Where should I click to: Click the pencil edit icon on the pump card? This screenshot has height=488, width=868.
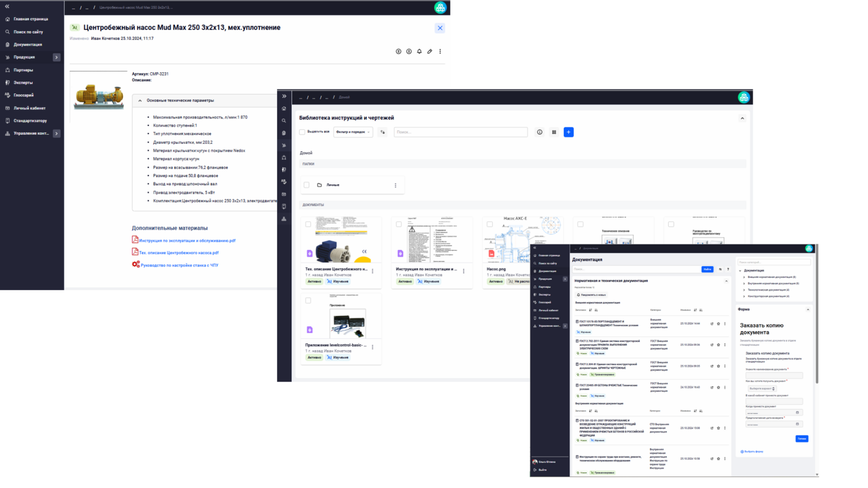click(430, 52)
